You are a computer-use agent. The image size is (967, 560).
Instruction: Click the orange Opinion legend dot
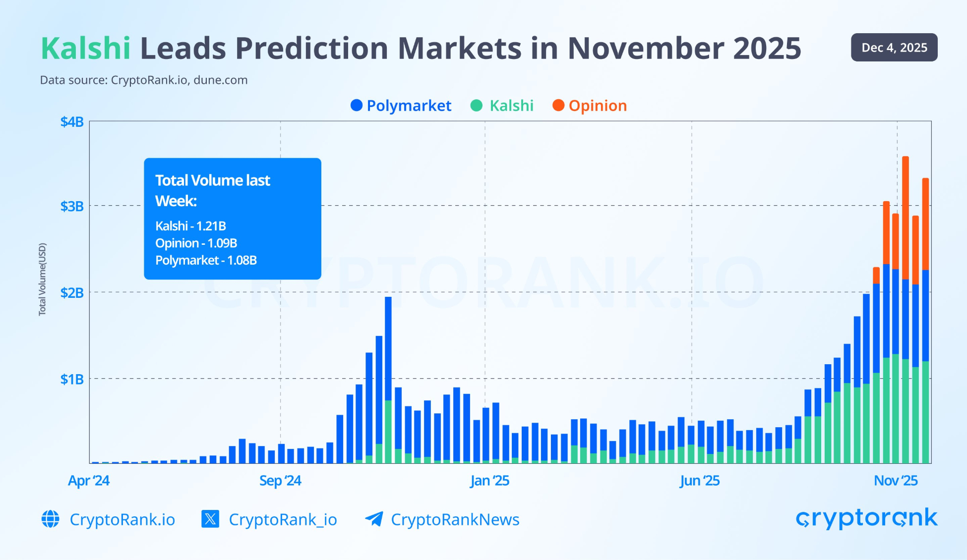[558, 106]
